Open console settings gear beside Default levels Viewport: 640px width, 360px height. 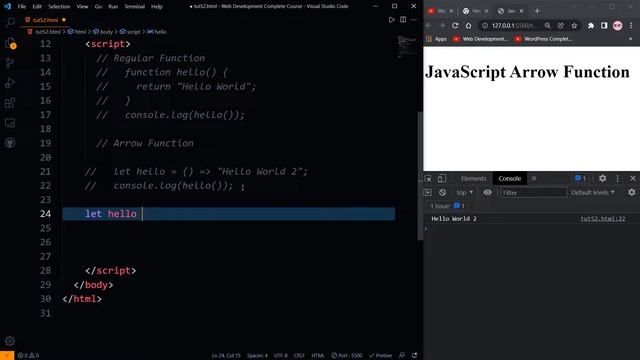tap(631, 192)
